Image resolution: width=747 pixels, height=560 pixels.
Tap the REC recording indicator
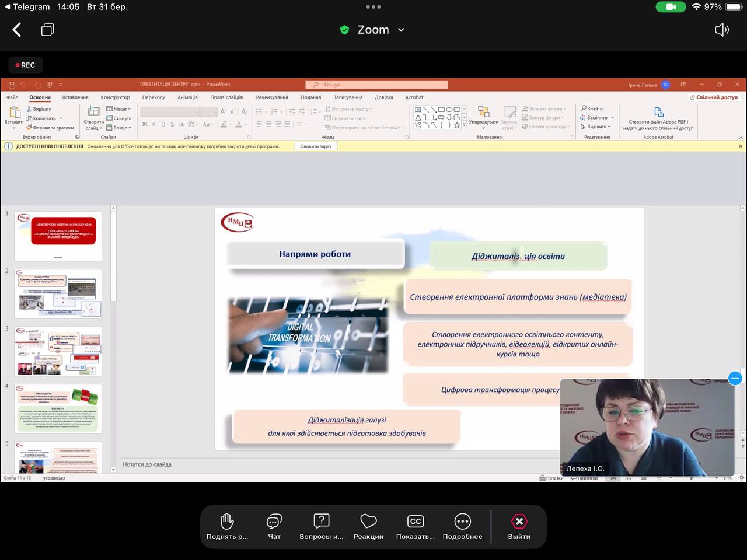pyautogui.click(x=25, y=65)
